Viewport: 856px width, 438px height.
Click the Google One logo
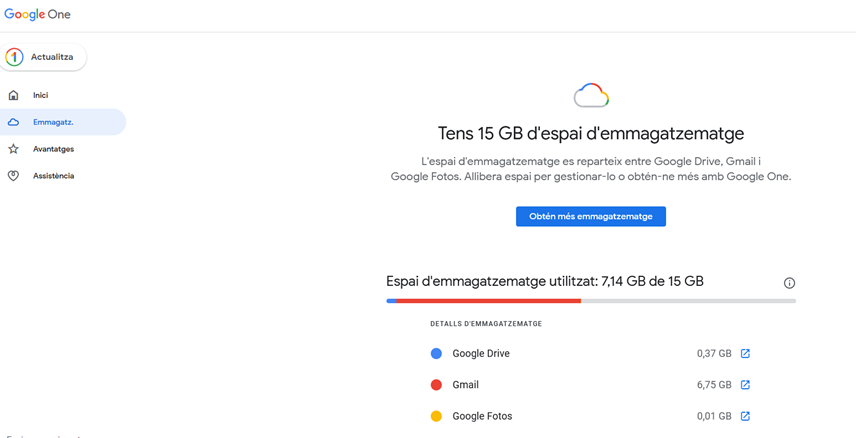(37, 15)
